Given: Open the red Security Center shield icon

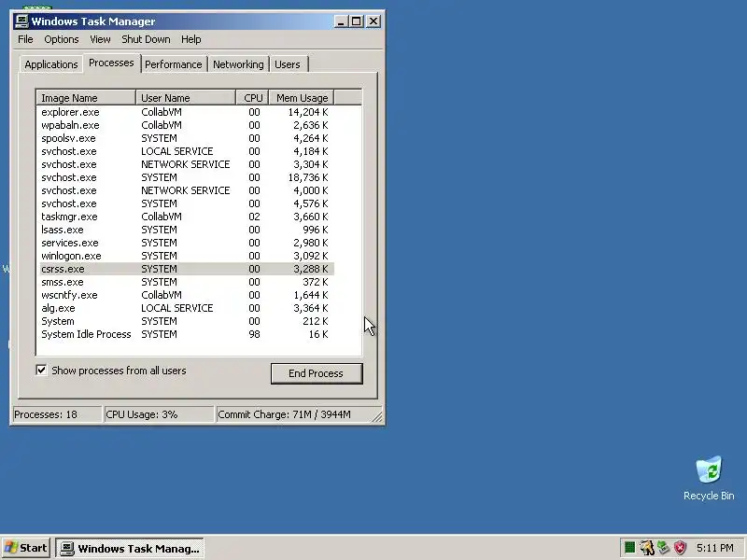Looking at the screenshot, I should pos(680,548).
